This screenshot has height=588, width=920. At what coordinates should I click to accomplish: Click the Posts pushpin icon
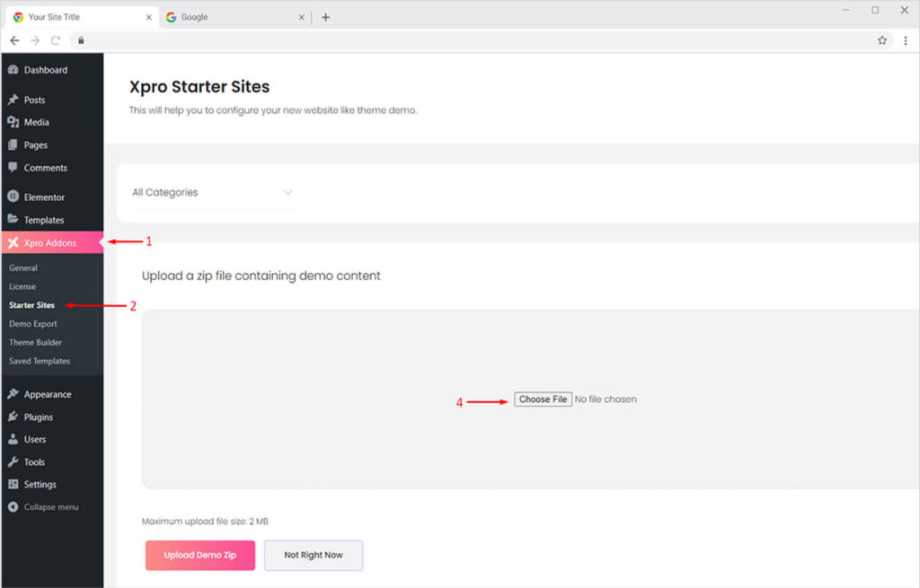13,100
